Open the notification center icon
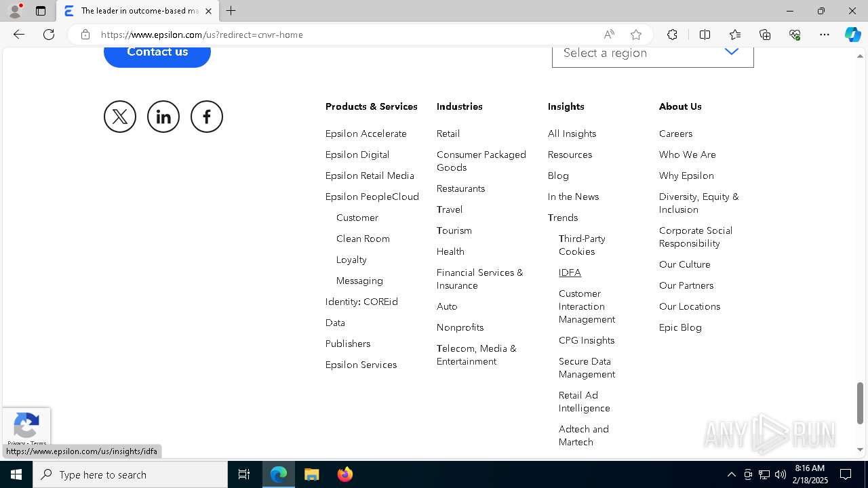The image size is (868, 488). [846, 474]
